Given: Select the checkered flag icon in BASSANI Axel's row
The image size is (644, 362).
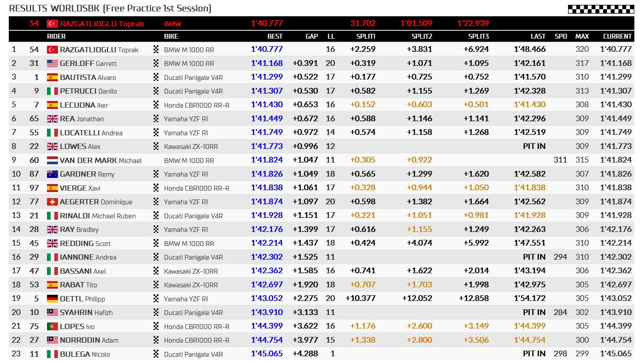Looking at the screenshot, I should coord(156,271).
